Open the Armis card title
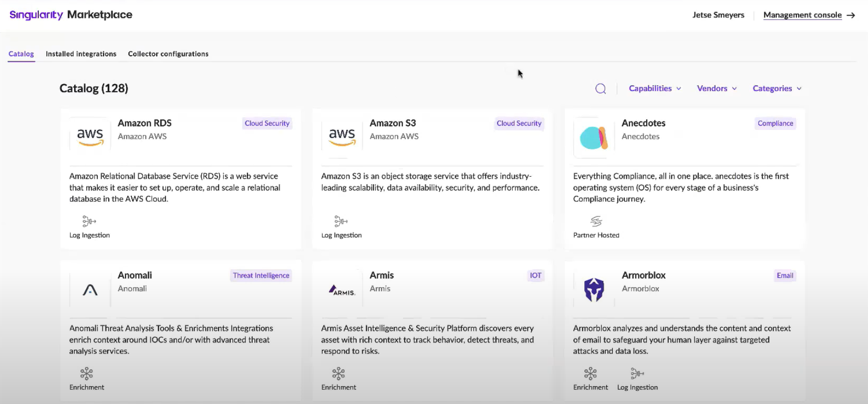This screenshot has height=404, width=868. click(381, 275)
